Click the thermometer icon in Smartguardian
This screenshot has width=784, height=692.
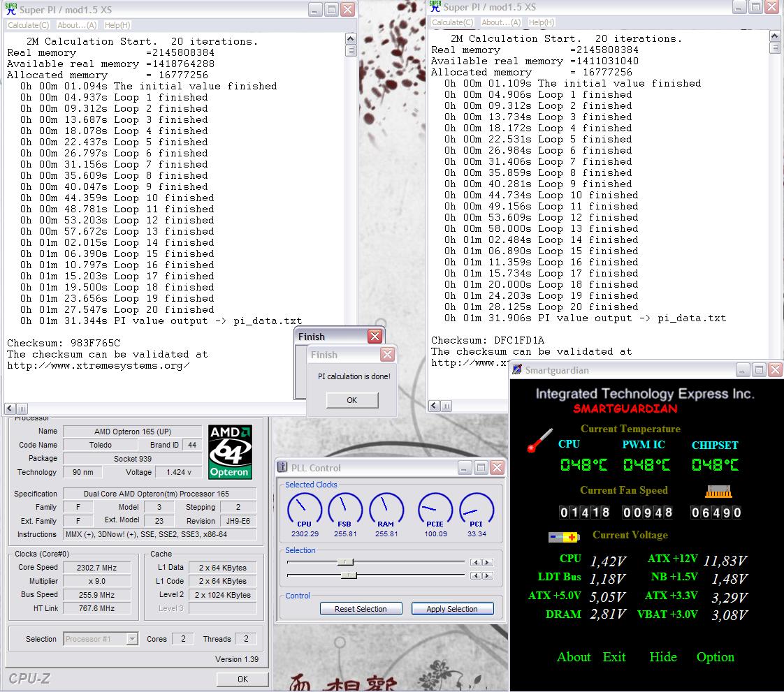click(x=540, y=440)
